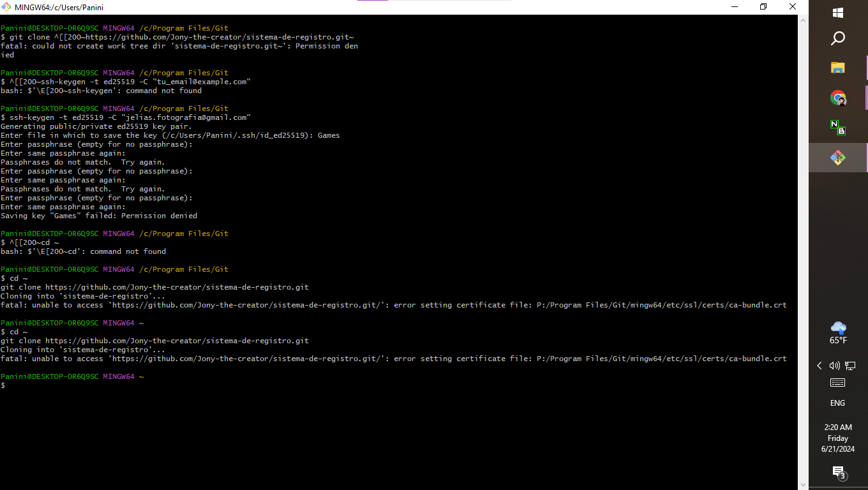
Task: Click the '\E[200~cd': command not found line
Action: [x=83, y=251]
